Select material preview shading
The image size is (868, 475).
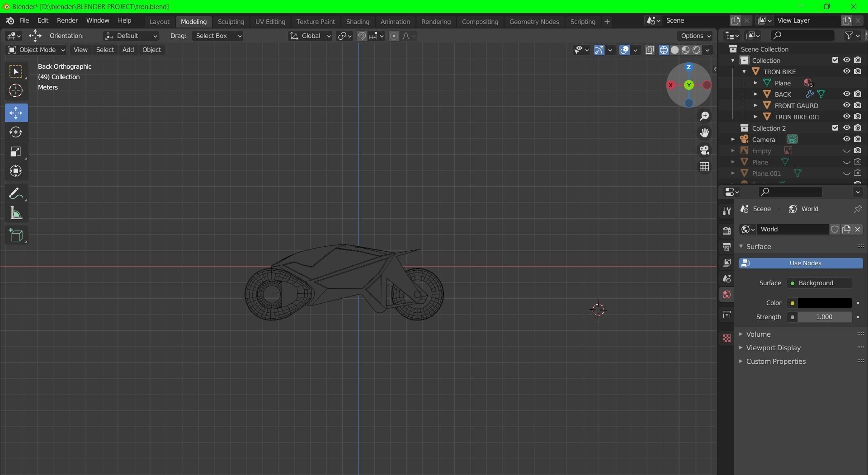tap(685, 50)
